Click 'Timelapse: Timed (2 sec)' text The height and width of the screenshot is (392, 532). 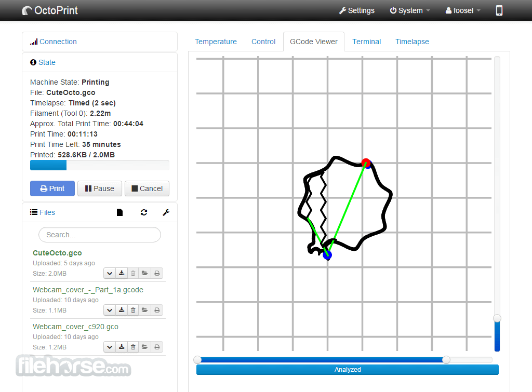tap(73, 103)
